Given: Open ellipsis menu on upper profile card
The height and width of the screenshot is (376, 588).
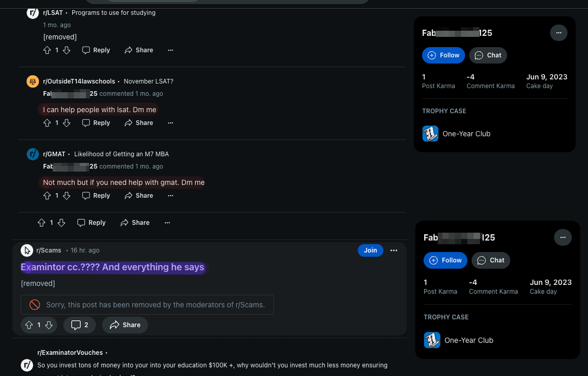Looking at the screenshot, I should pyautogui.click(x=559, y=33).
